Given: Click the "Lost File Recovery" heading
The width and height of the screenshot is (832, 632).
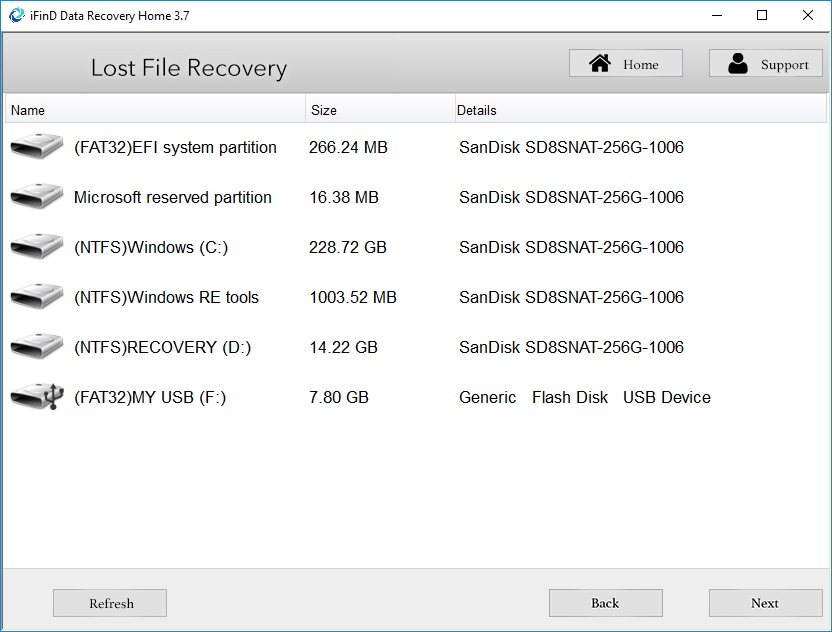Looking at the screenshot, I should (x=189, y=68).
